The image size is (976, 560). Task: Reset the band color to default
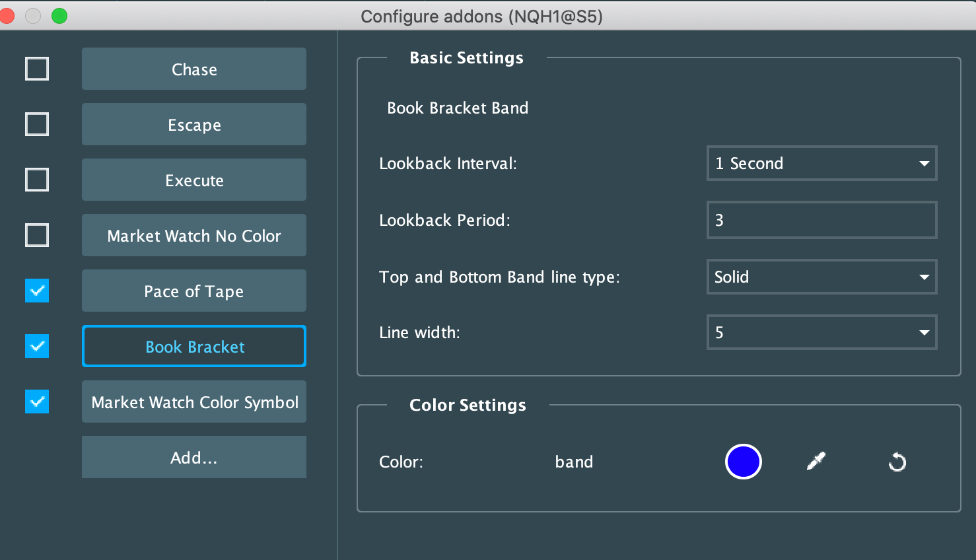coord(897,462)
